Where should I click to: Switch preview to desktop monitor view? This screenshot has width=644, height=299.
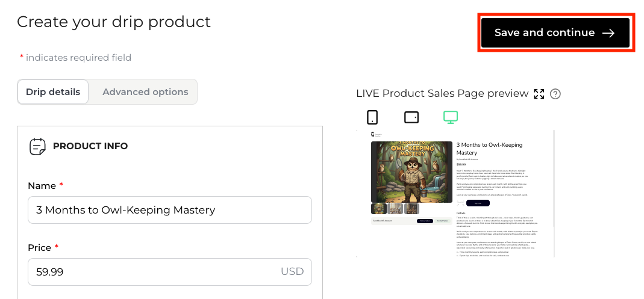click(x=450, y=117)
